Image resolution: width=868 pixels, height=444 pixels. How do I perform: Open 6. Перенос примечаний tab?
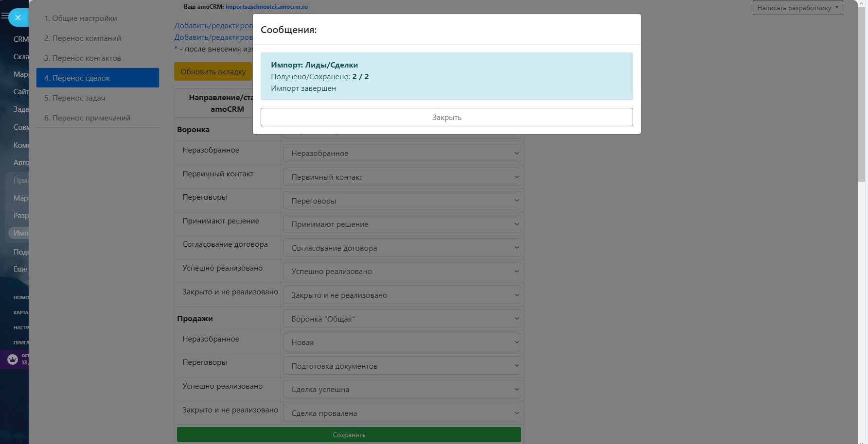pos(88,118)
